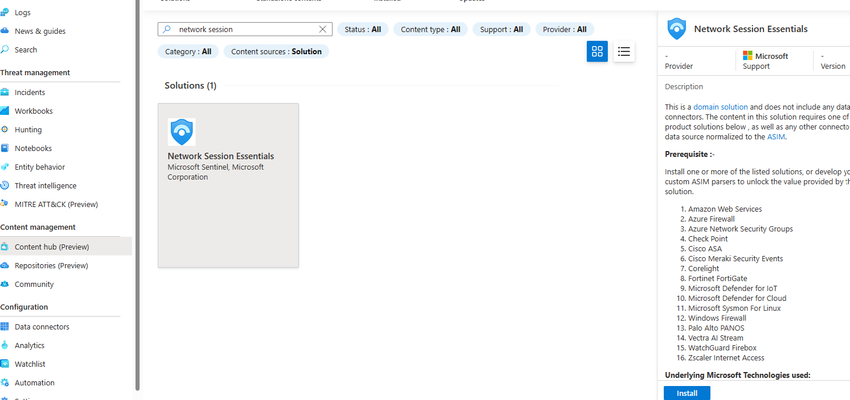Click the Workbooks chart icon
The width and height of the screenshot is (850, 400).
(4, 111)
